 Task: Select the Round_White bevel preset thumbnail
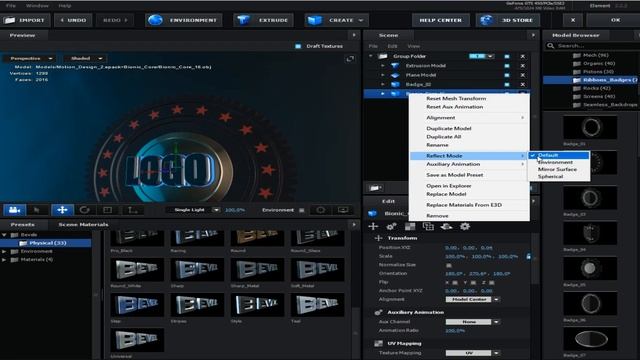pos(137,269)
